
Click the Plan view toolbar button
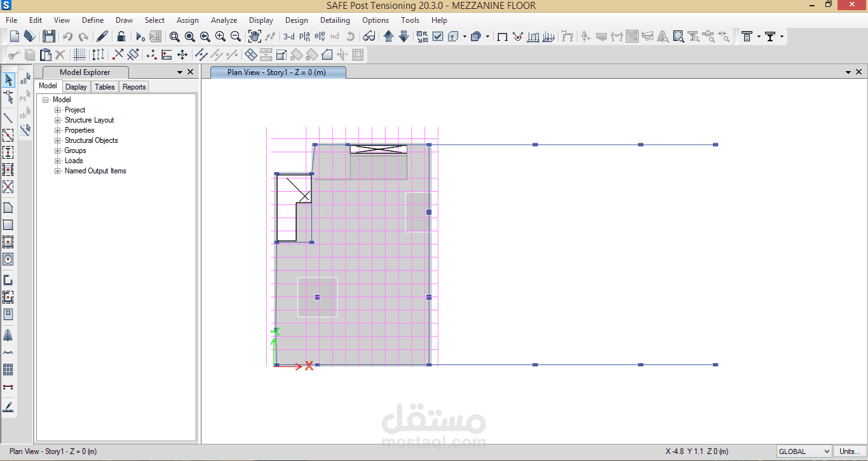click(304, 36)
